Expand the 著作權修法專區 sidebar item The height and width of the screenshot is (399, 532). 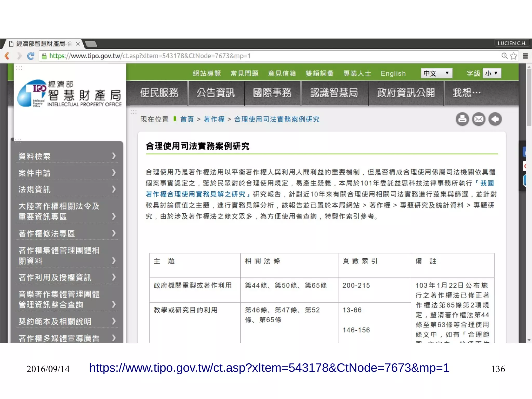(x=67, y=233)
